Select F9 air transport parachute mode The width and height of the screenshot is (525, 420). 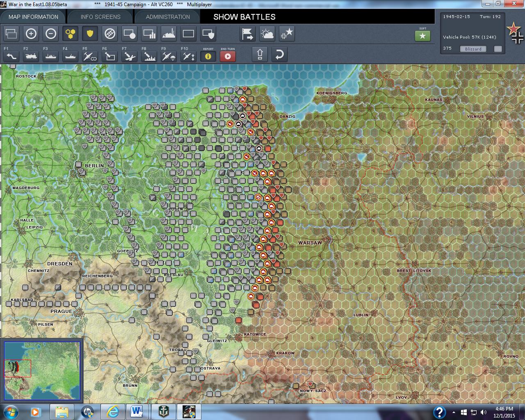point(169,56)
